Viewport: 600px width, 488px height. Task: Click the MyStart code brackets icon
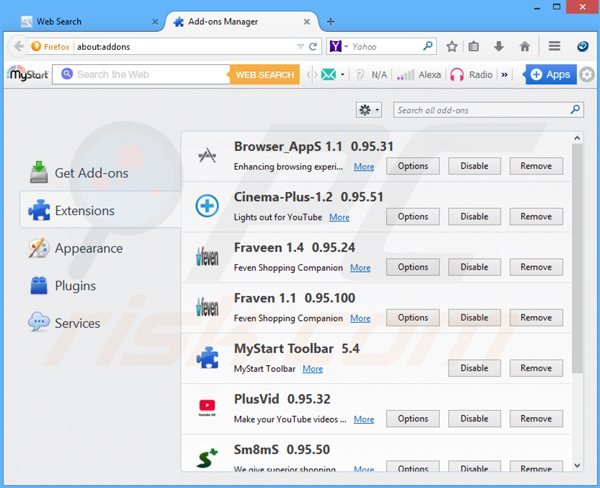(x=312, y=75)
